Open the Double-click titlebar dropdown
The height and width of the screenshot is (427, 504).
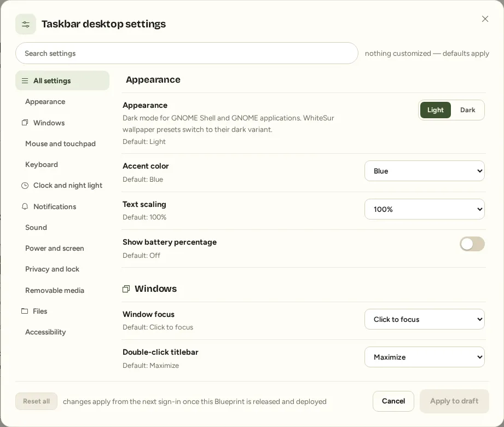(x=424, y=357)
